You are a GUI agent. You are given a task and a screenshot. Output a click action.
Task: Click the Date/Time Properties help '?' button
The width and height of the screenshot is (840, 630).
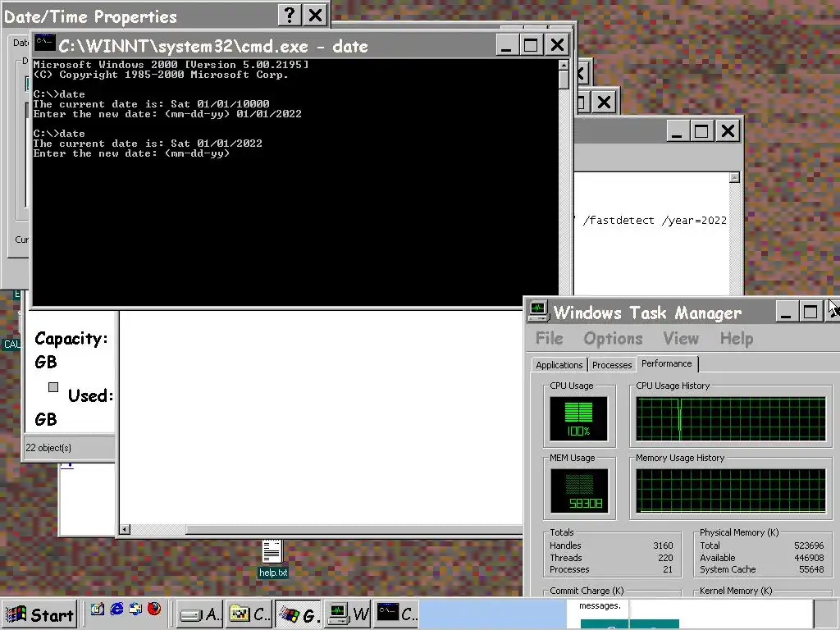(290, 15)
